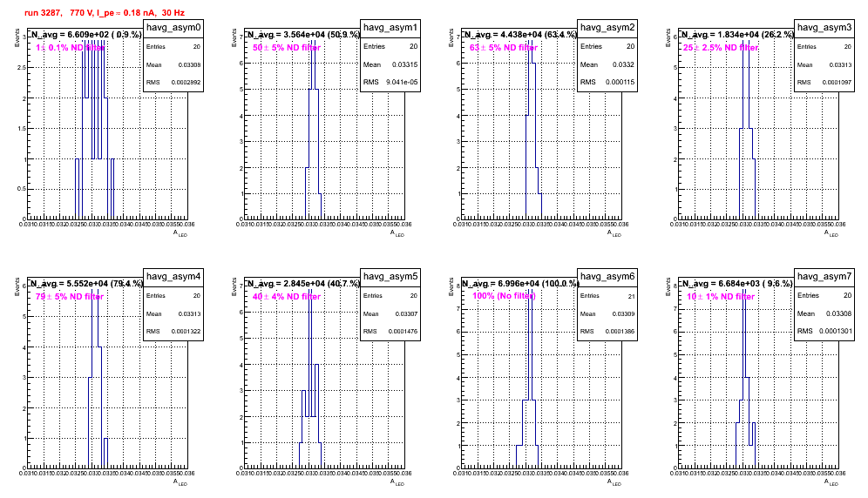Click the magenta 1± 0.1% ND filter label
The width and height of the screenshot is (868, 498).
click(71, 48)
